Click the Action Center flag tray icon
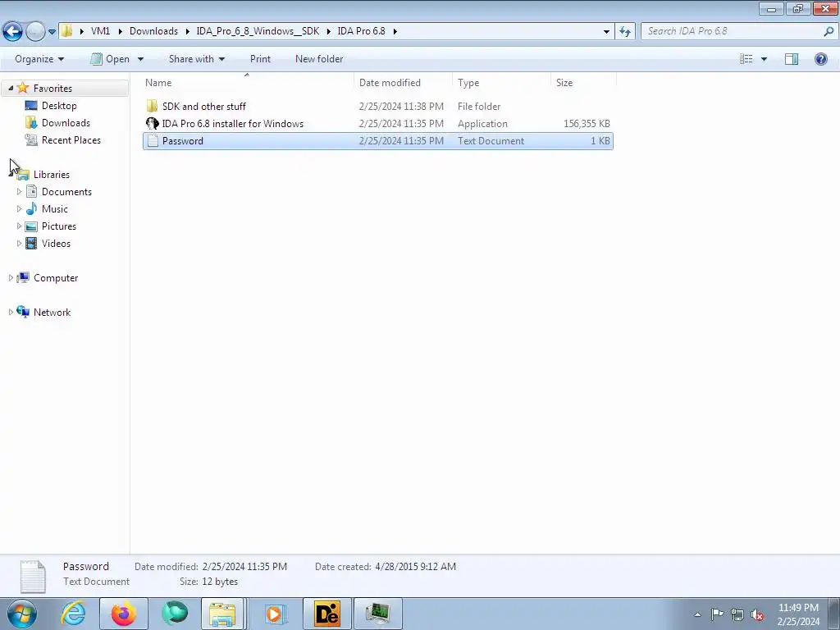 (717, 614)
